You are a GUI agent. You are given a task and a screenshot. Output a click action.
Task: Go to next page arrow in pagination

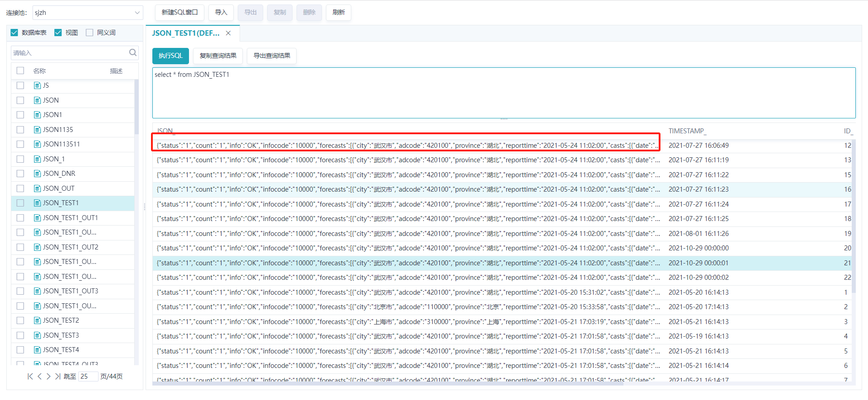pyautogui.click(x=48, y=376)
